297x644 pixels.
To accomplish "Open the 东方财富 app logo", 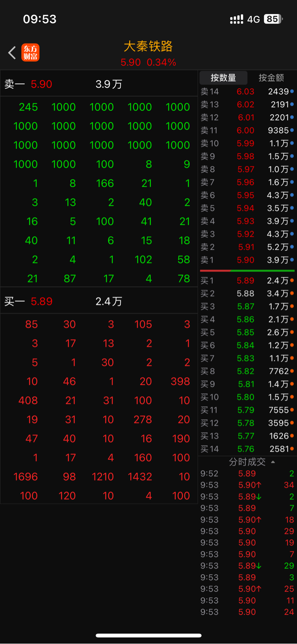I will (x=30, y=52).
